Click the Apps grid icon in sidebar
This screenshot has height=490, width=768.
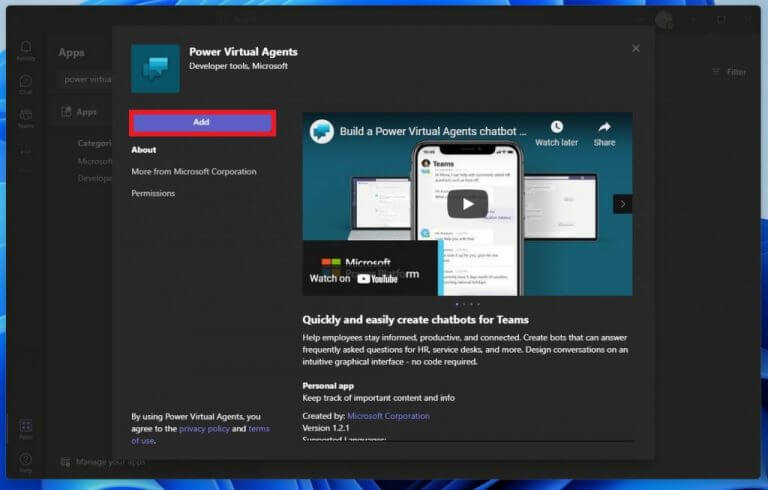(x=25, y=425)
